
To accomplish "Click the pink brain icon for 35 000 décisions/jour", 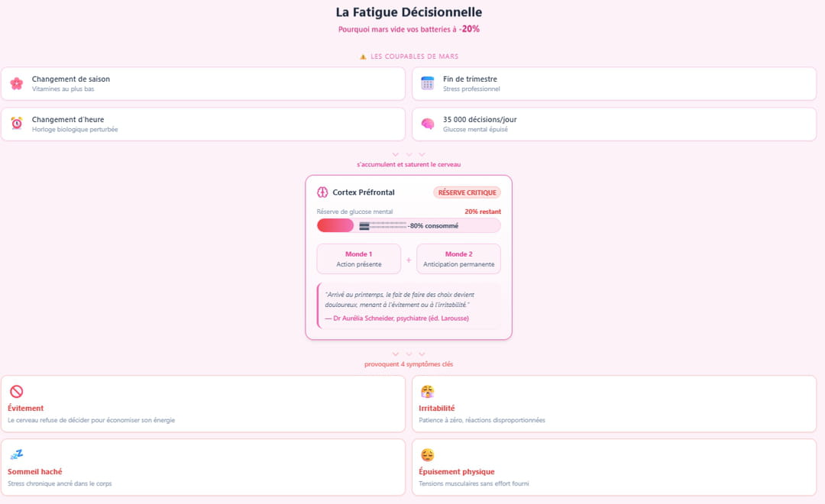I will pyautogui.click(x=428, y=124).
